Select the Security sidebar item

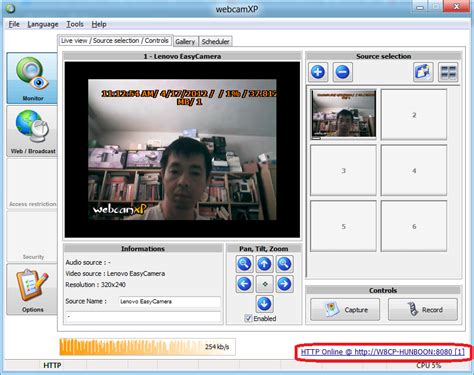pyautogui.click(x=32, y=237)
